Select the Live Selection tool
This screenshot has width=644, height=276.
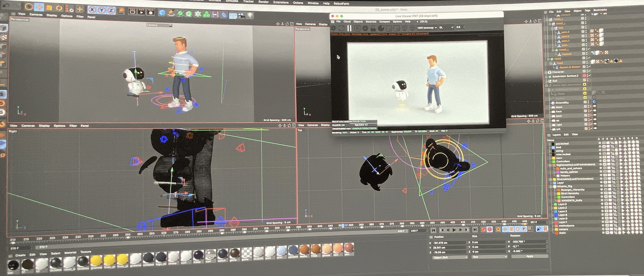click(x=29, y=7)
